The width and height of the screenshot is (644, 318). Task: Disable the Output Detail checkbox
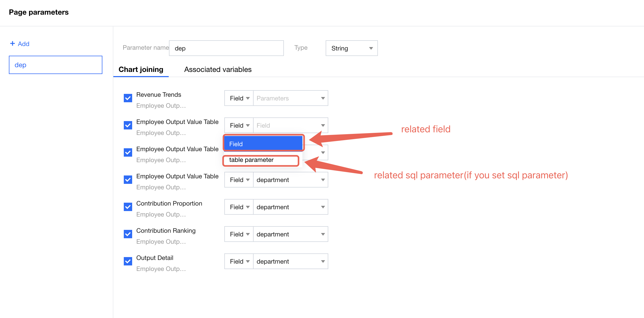128,261
